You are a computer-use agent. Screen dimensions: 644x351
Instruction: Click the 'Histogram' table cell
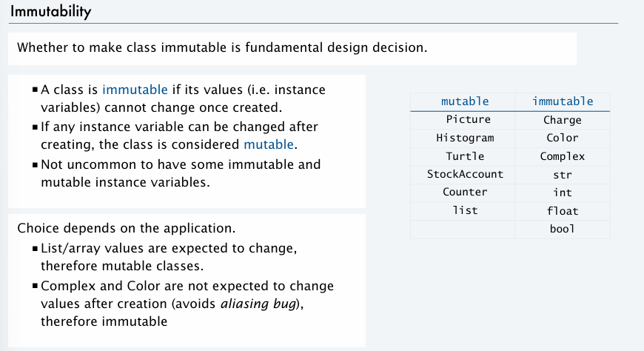point(465,138)
